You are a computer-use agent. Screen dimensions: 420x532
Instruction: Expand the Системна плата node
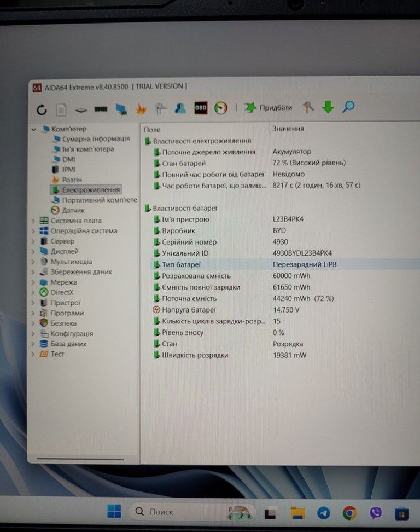click(x=33, y=221)
